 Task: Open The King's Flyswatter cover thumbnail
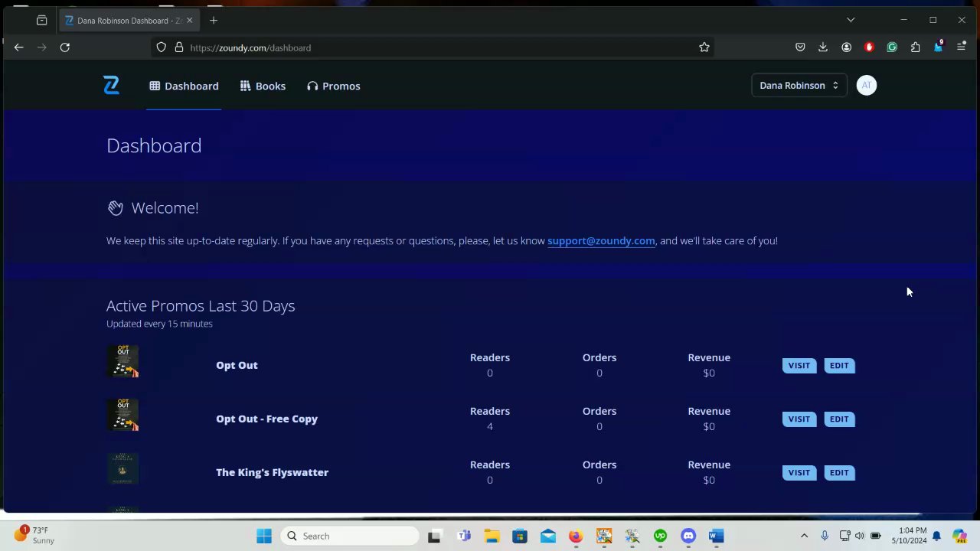122,468
